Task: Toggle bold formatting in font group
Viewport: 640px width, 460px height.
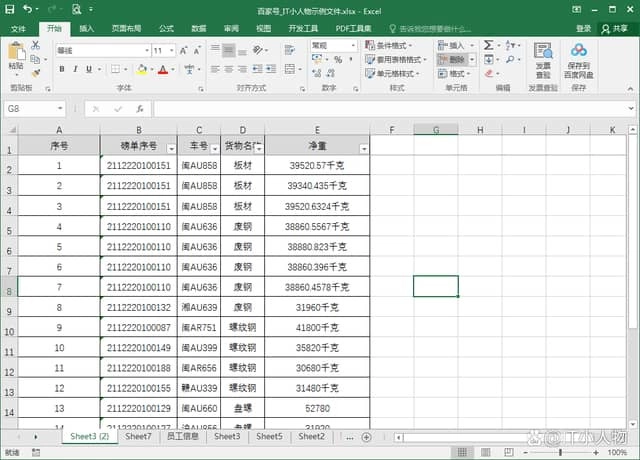Action: [61, 69]
